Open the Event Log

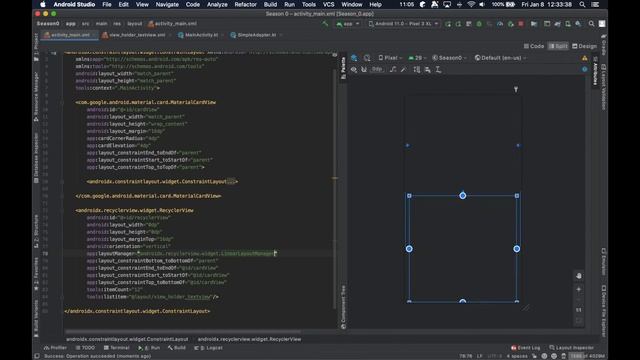(x=525, y=348)
